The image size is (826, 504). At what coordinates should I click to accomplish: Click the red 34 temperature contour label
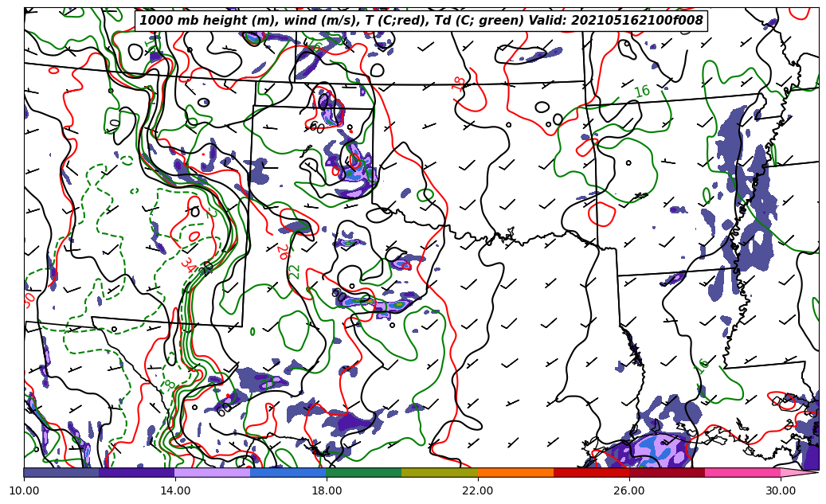[188, 264]
